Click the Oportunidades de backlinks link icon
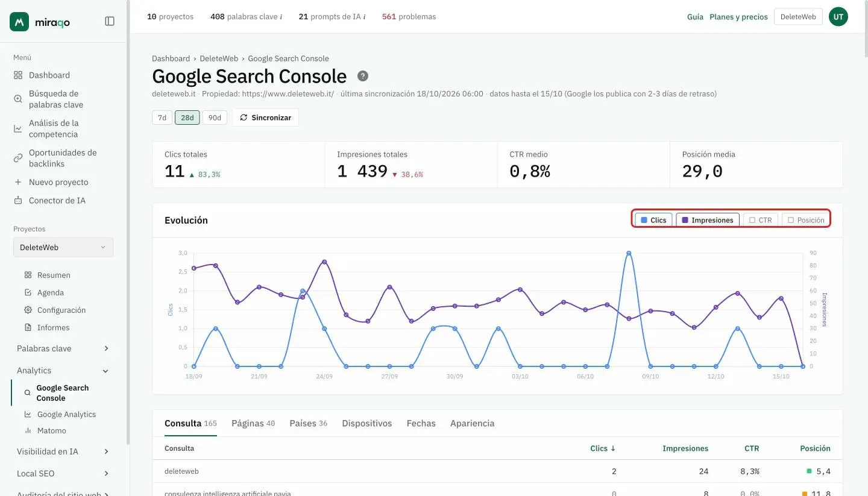 pyautogui.click(x=18, y=158)
